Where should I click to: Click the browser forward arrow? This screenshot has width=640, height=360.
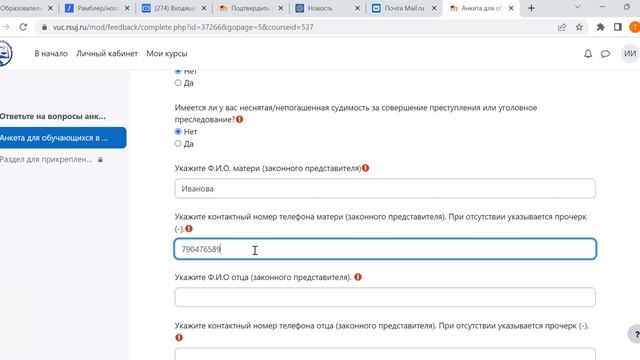[6, 27]
